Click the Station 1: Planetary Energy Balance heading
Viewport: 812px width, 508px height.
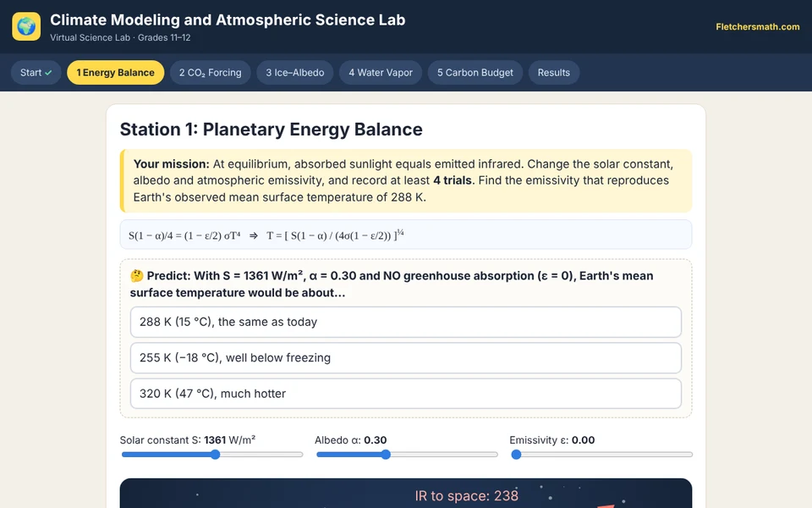point(271,129)
